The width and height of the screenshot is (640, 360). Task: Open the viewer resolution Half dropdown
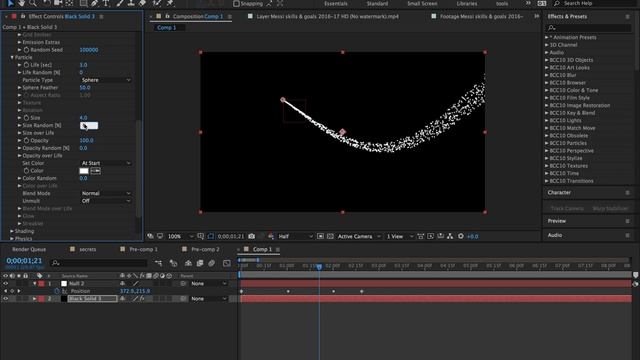(296, 236)
